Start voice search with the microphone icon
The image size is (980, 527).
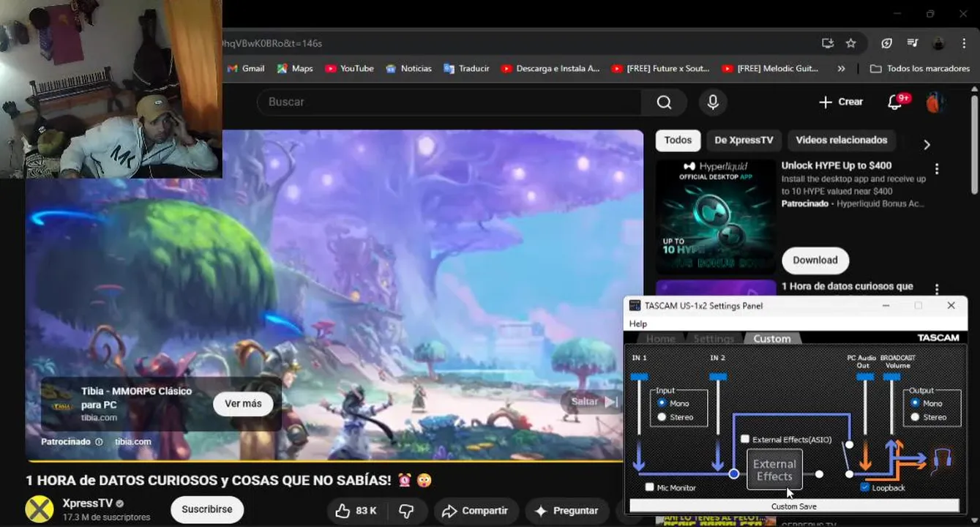point(713,102)
